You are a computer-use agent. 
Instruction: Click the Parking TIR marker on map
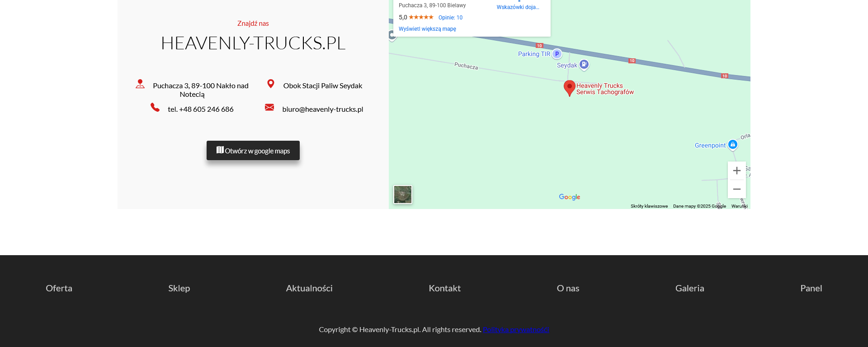(x=557, y=53)
